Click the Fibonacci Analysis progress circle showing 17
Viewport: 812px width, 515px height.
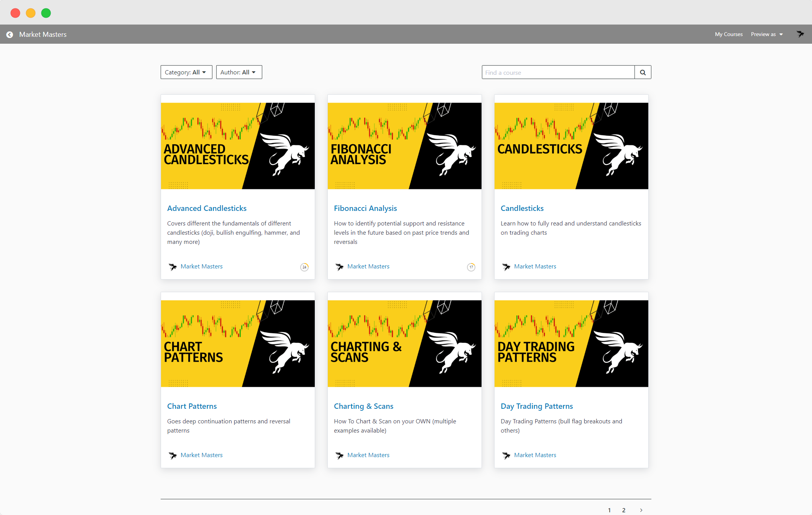[x=471, y=267]
